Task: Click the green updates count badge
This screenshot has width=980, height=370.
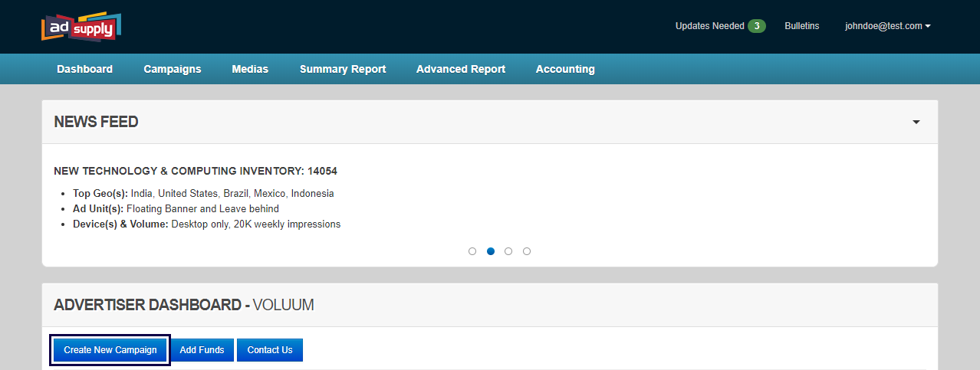Action: pyautogui.click(x=756, y=26)
